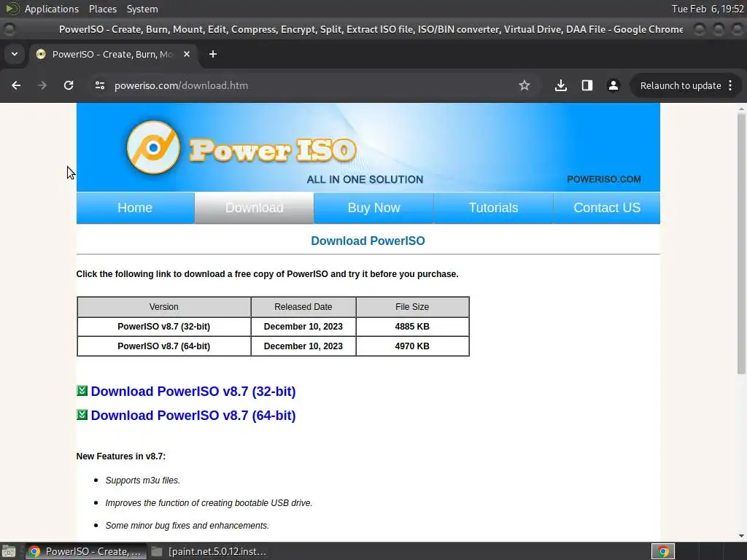
Task: Open the Buy Now navigation tab
Action: coord(374,208)
